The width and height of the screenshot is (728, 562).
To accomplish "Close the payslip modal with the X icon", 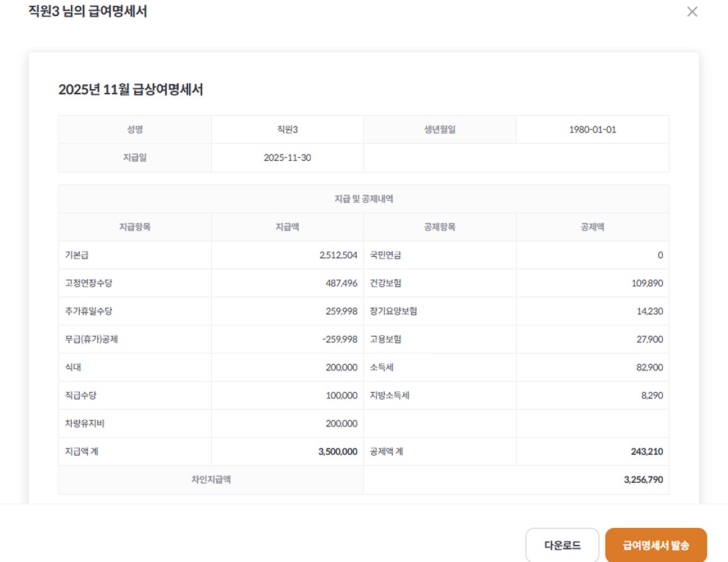I will (x=692, y=12).
